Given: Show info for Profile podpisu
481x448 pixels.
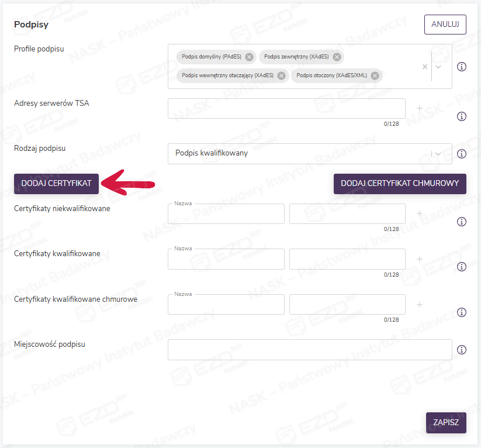Looking at the screenshot, I should tap(461, 67).
